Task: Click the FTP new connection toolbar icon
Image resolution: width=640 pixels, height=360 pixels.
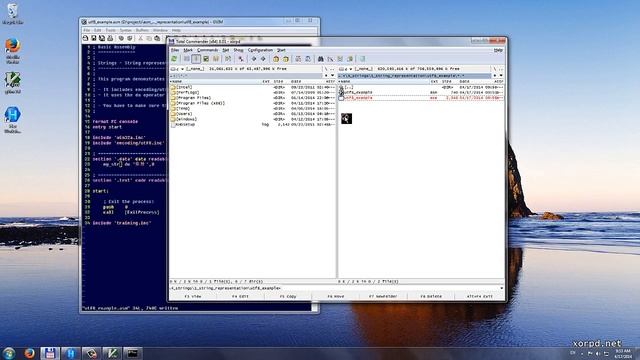Action: (x=308, y=59)
